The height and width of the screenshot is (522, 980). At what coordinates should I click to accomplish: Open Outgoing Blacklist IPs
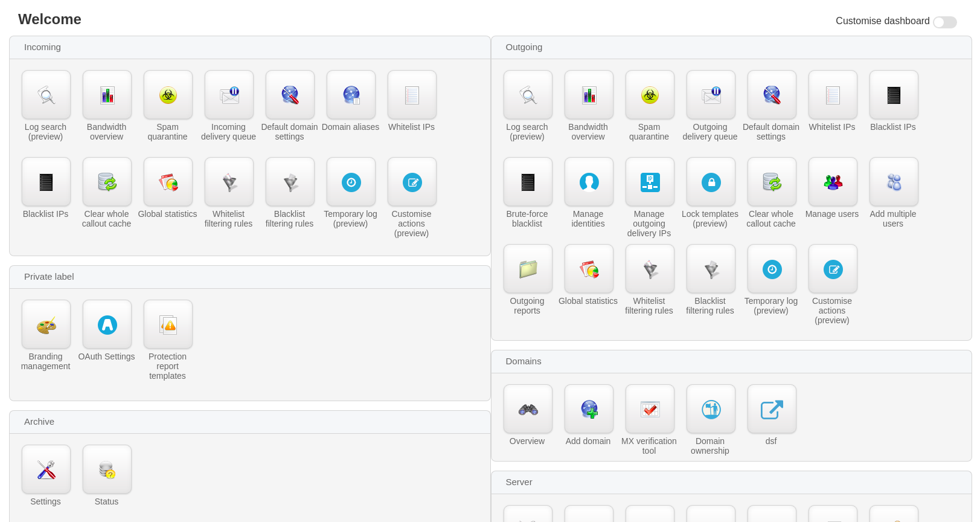[894, 95]
